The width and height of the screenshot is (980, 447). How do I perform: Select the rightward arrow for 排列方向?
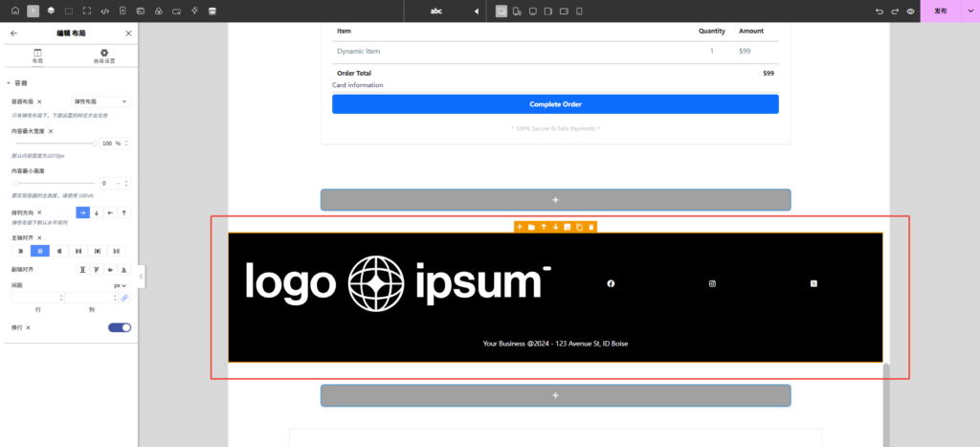[82, 212]
